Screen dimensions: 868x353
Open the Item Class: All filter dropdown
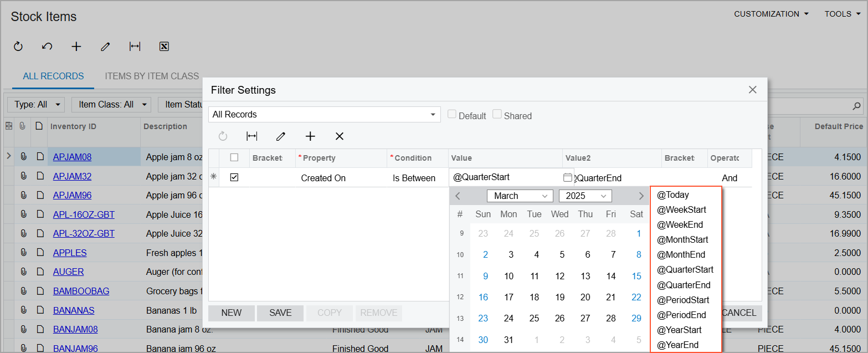112,104
